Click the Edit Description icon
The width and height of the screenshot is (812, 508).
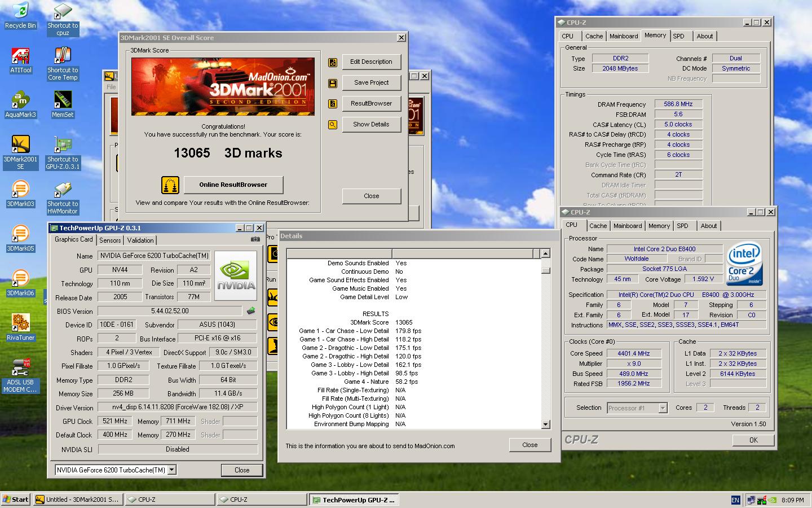pos(333,62)
